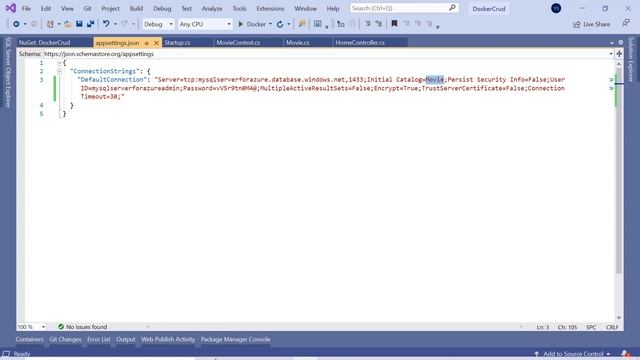Open the Git Changes panel tab
The image size is (640, 360).
[65, 339]
